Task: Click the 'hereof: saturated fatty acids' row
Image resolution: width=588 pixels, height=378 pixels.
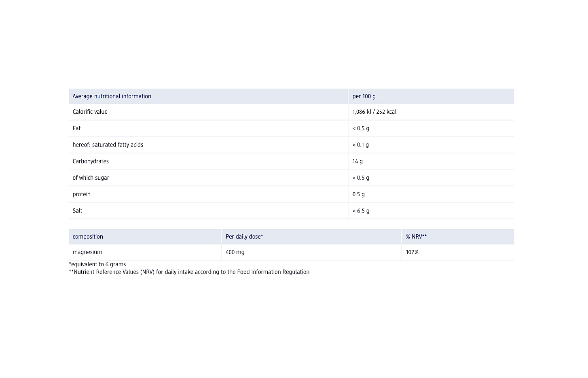Action: (x=108, y=145)
